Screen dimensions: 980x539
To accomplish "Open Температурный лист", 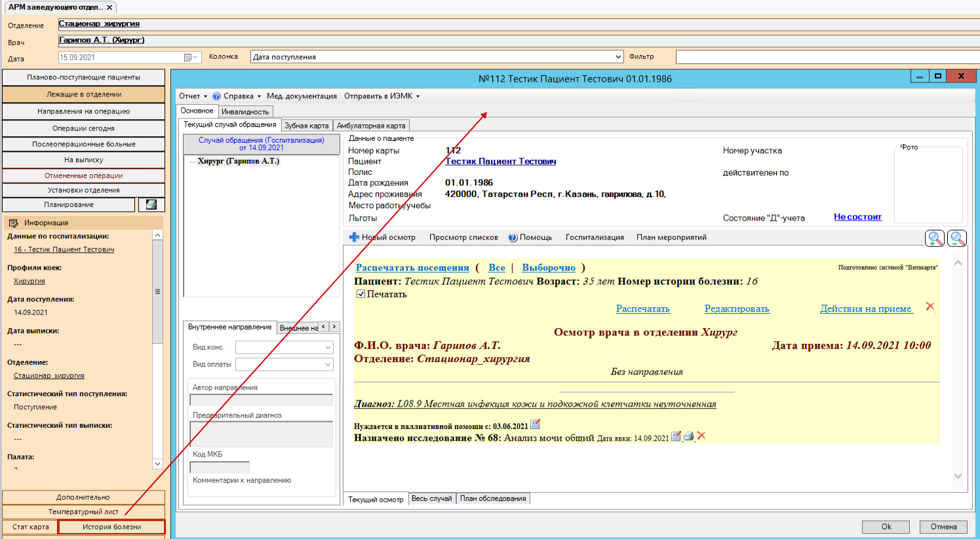I will coord(83,511).
